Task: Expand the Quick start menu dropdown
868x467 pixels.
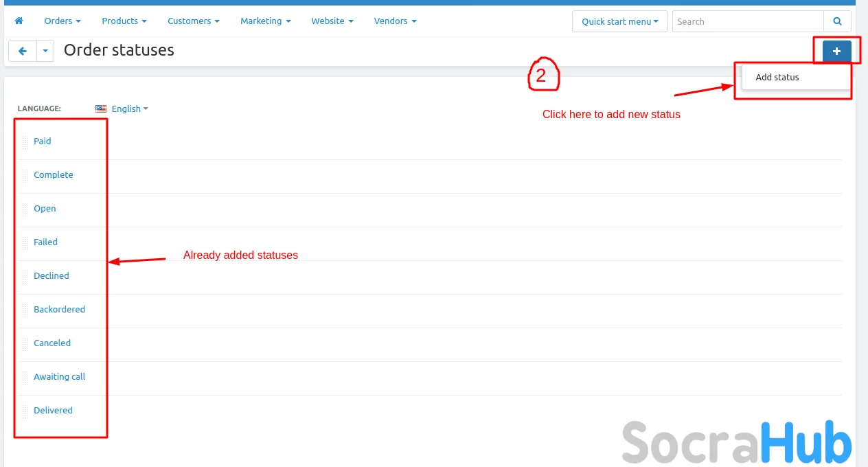Action: point(620,21)
